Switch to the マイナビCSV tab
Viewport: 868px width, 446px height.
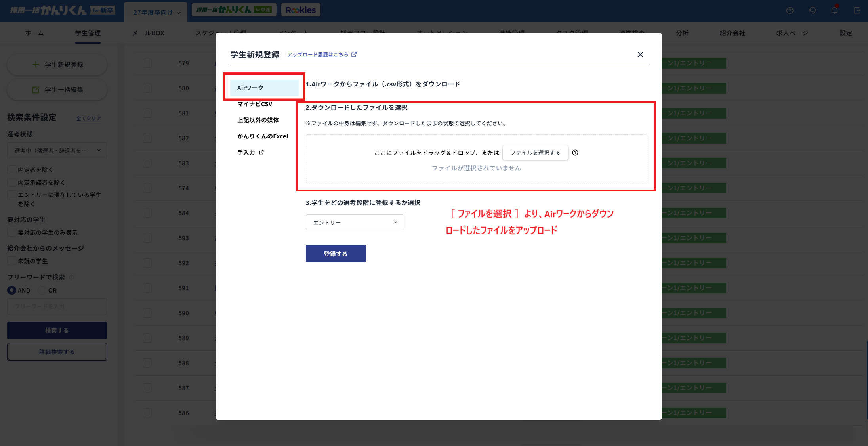click(x=255, y=104)
